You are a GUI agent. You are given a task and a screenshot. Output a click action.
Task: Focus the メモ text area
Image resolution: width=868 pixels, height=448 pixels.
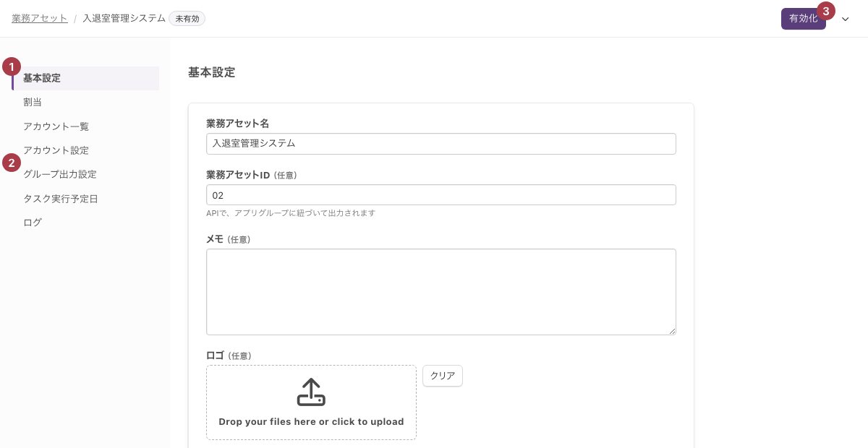click(x=441, y=292)
